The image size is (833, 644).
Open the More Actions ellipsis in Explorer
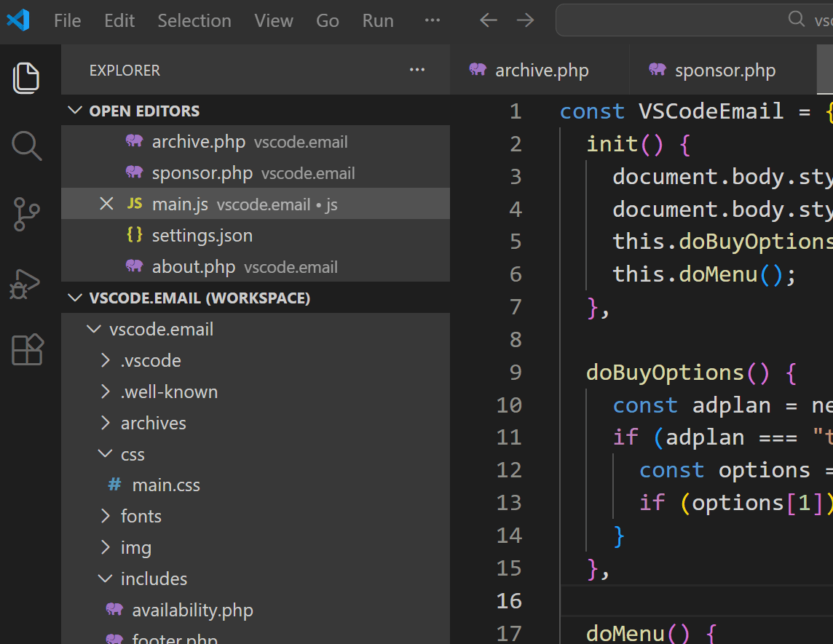(416, 69)
